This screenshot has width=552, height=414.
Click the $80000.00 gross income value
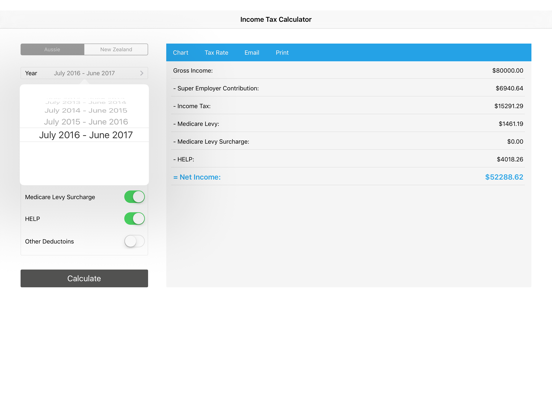(508, 71)
